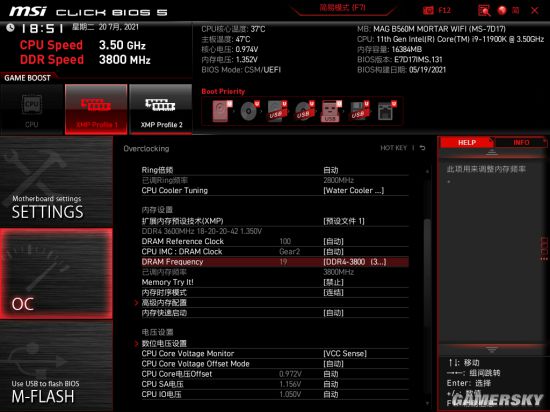This screenshot has width=550, height=412.
Task: Switch to the HELP tab
Action: click(467, 143)
